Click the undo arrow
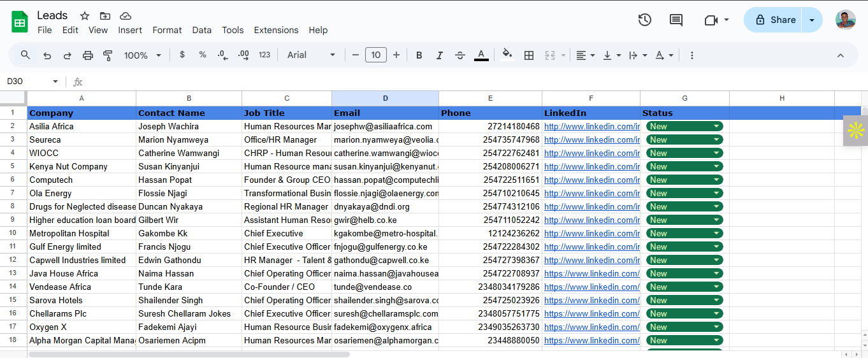868x358 pixels. pyautogui.click(x=47, y=55)
